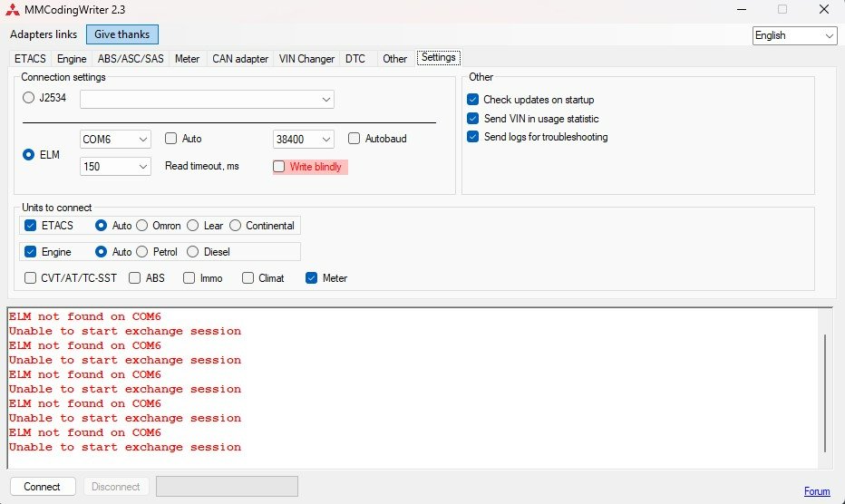Enable the CVT/AT/TC-SST checkbox

click(30, 278)
